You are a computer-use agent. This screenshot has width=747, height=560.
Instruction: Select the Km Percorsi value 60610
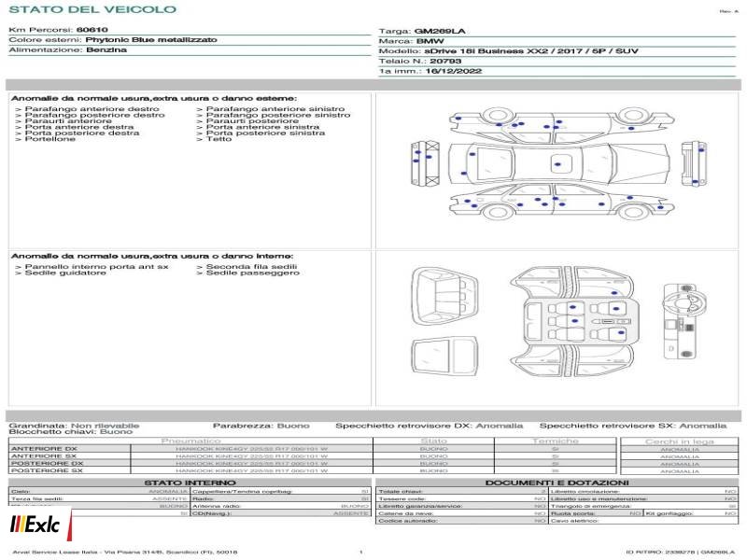tap(92, 30)
